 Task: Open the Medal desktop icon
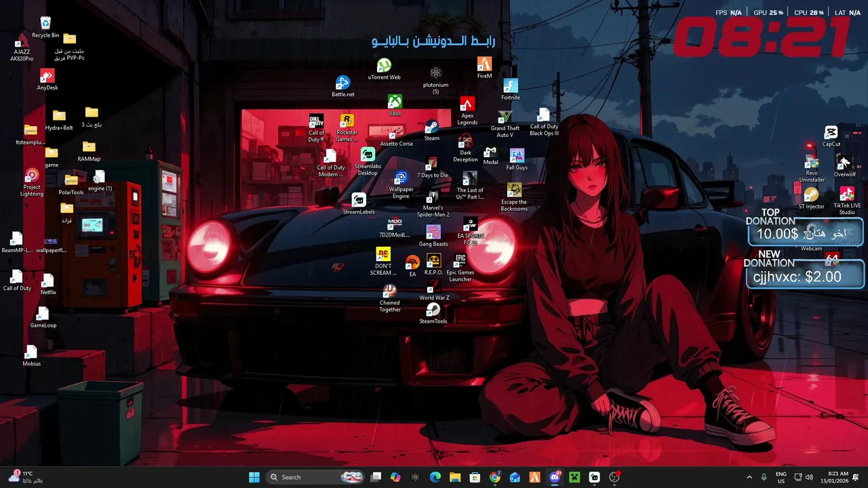[x=490, y=155]
